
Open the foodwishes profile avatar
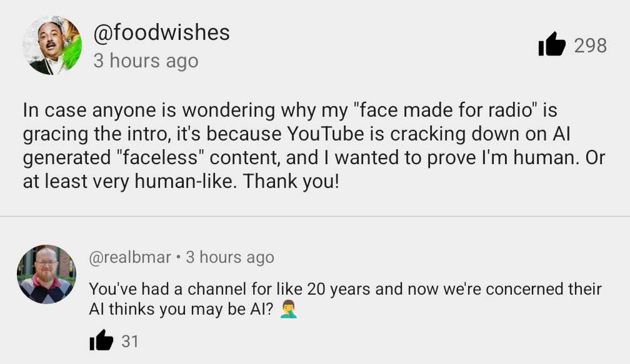(x=52, y=45)
